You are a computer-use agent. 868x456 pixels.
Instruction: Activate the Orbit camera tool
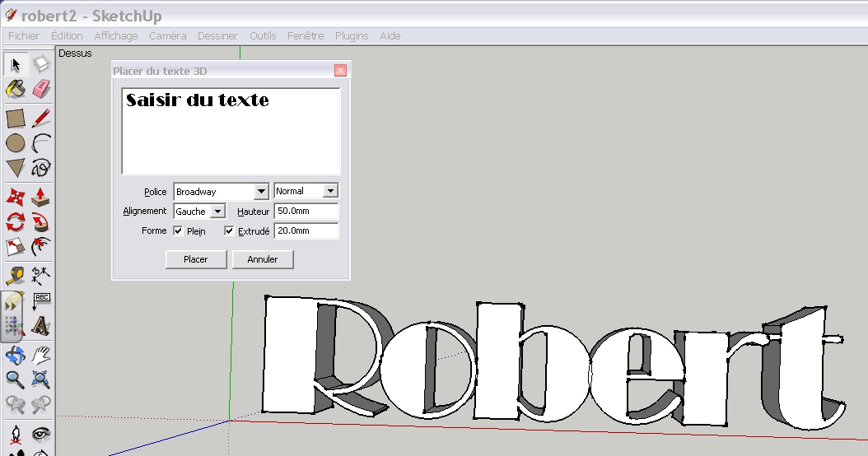(x=16, y=356)
